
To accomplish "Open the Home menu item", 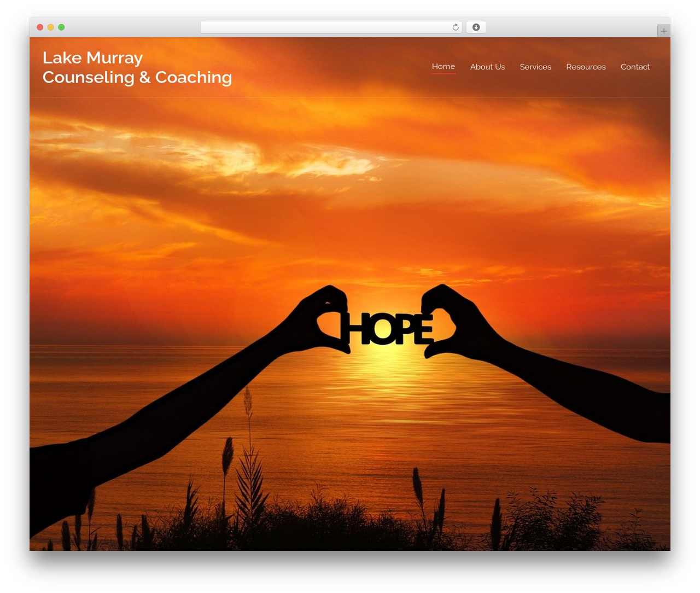I will pos(443,66).
